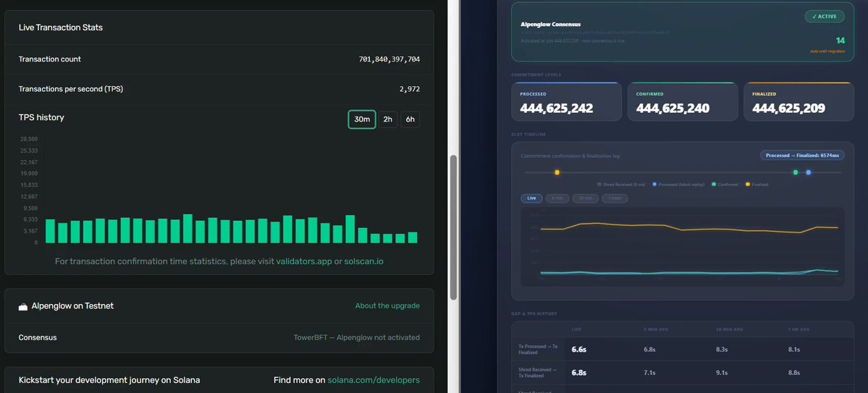Viewport: 868px width, 393px height.
Task: Click the explorer page vertical scrollbar thumb
Action: tap(453, 227)
